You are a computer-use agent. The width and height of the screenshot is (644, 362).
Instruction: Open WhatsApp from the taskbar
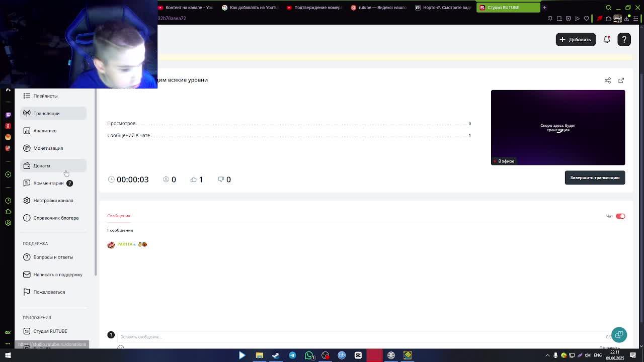click(x=309, y=355)
